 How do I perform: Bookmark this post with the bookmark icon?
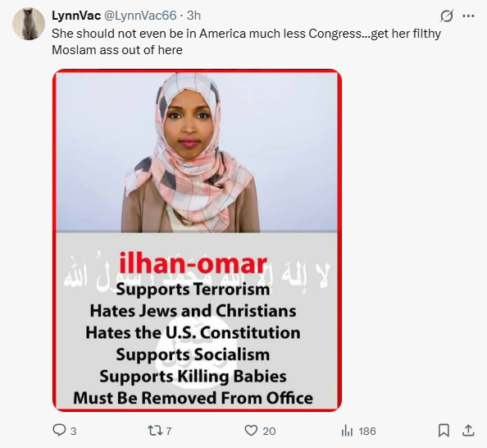444,431
